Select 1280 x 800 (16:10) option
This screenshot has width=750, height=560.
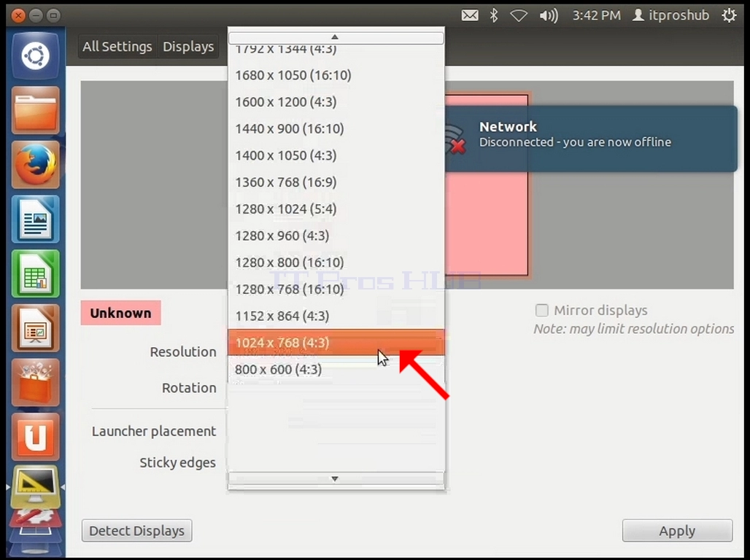tap(336, 262)
